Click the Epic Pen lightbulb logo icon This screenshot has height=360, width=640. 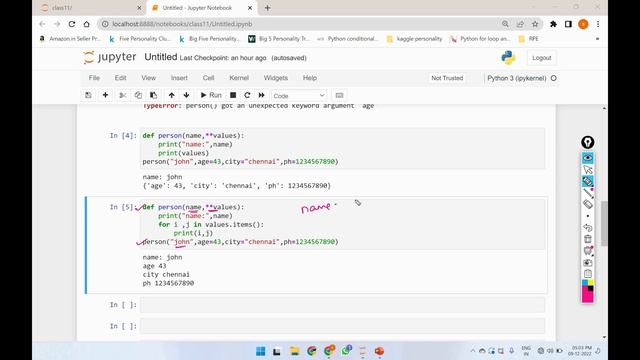(x=588, y=142)
